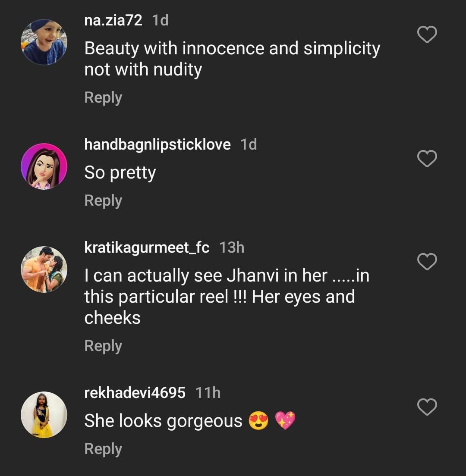Tap the '13h' timestamp on kratikagurmeet_fc's comment

232,247
